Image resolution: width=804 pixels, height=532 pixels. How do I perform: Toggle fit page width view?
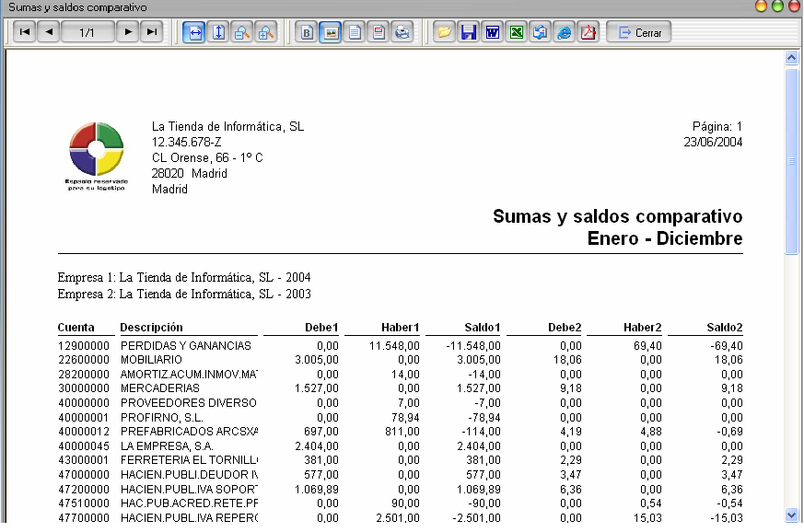click(194, 32)
